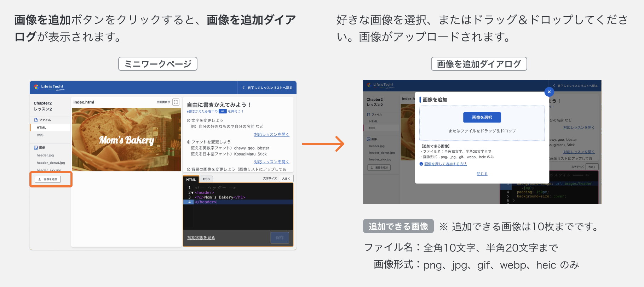Open the 画像を探して追加する方法 link
The height and width of the screenshot is (287, 644).
[x=445, y=164]
